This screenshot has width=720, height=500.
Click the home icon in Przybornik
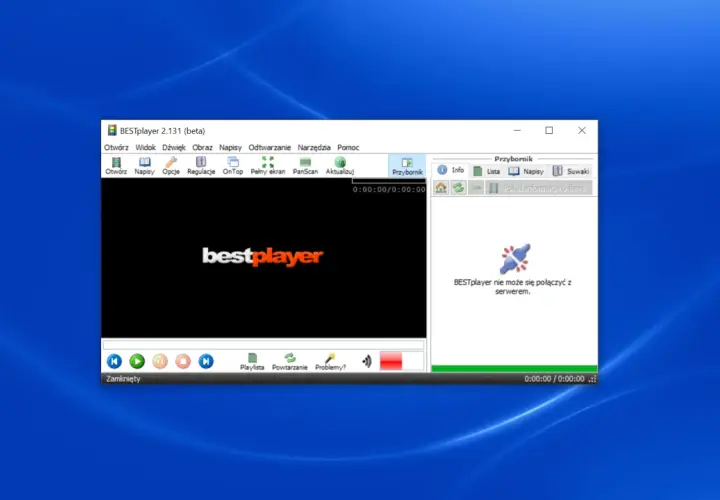coord(441,188)
